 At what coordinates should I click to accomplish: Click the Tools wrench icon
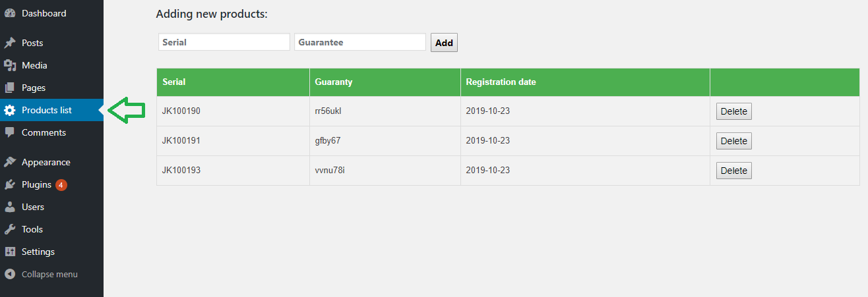(x=10, y=229)
